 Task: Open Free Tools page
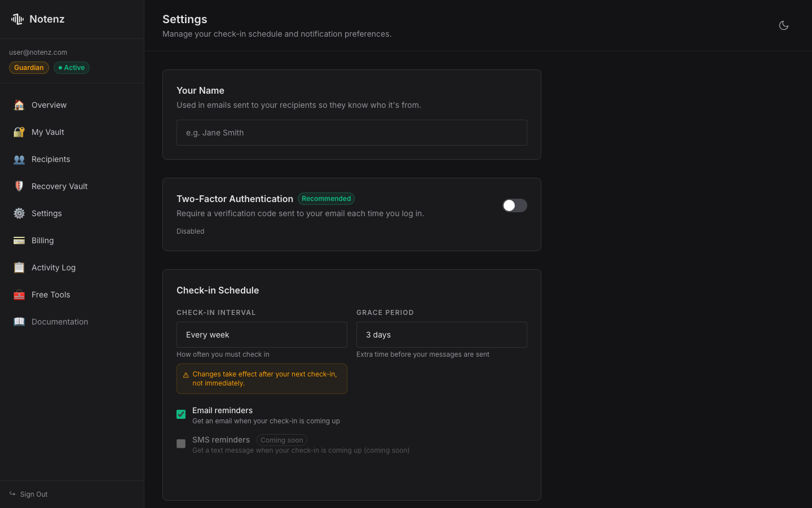72,295
